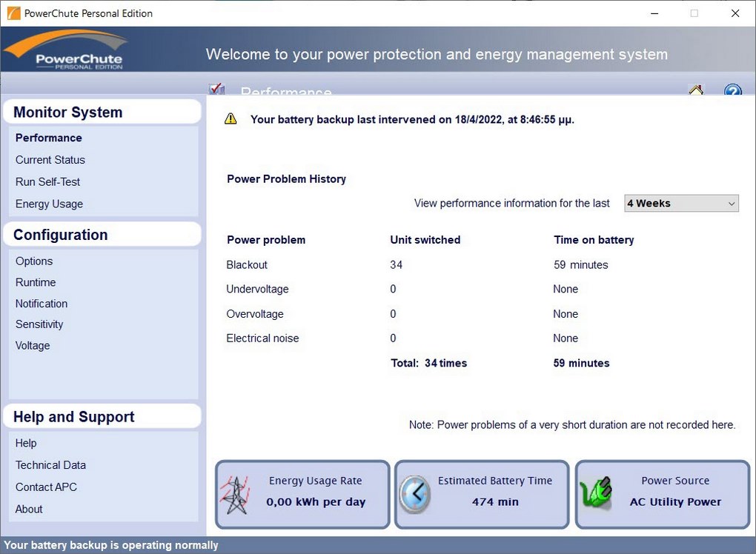The image size is (756, 554).
Task: Click the Power Source panel
Action: click(663, 494)
